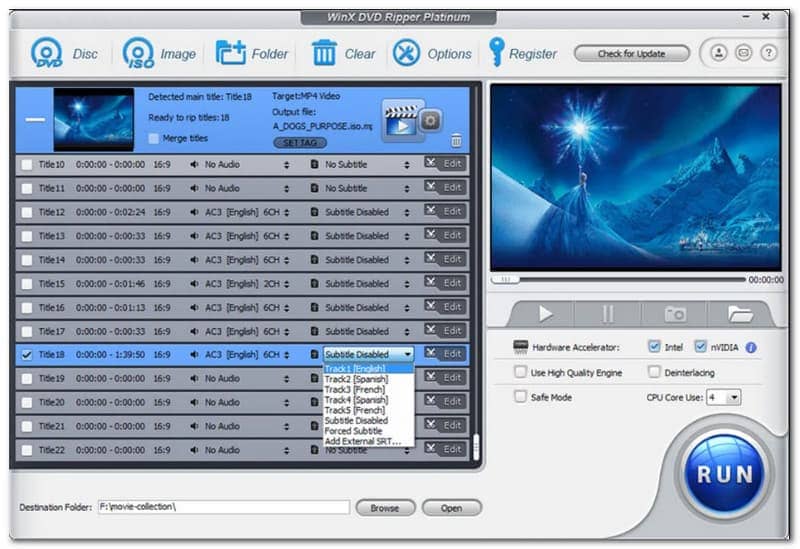Select the Title12 checkbox
The width and height of the screenshot is (800, 549).
pos(27,212)
